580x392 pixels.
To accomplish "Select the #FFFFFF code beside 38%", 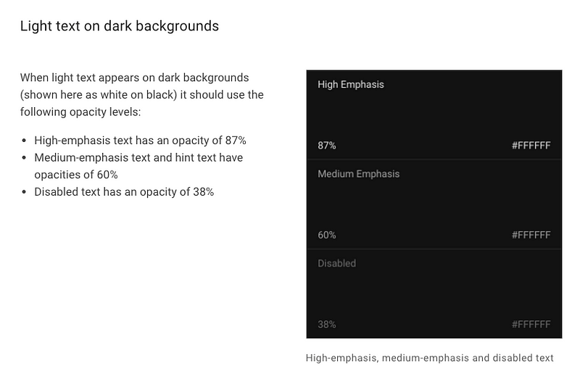I will point(531,325).
